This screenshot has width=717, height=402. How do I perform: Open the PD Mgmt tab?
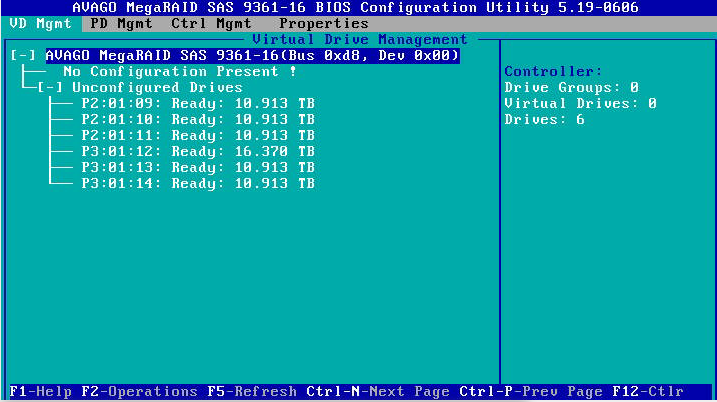pyautogui.click(x=121, y=24)
